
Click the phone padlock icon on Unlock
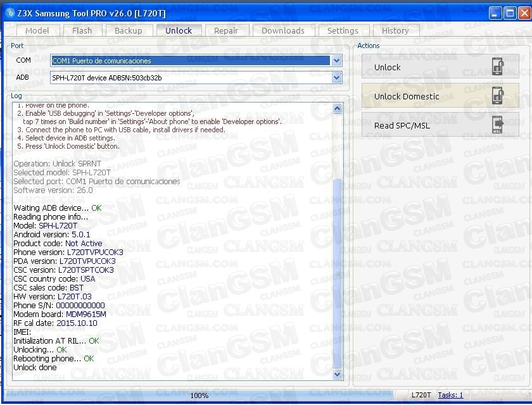tap(498, 66)
